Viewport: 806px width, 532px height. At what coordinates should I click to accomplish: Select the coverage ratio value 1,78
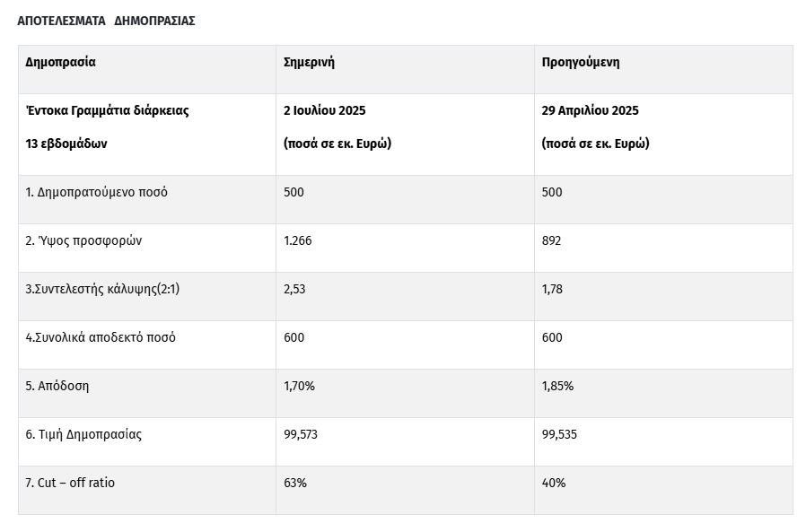click(552, 290)
